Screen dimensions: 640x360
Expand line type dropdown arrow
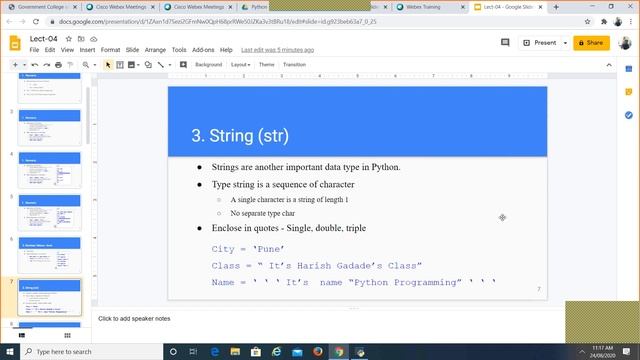[x=170, y=65]
